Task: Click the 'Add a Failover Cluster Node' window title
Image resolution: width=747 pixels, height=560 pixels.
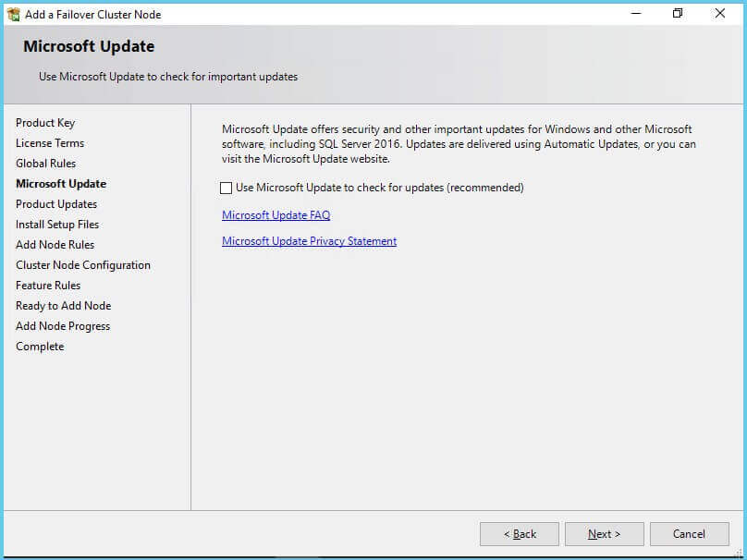Action: tap(92, 14)
